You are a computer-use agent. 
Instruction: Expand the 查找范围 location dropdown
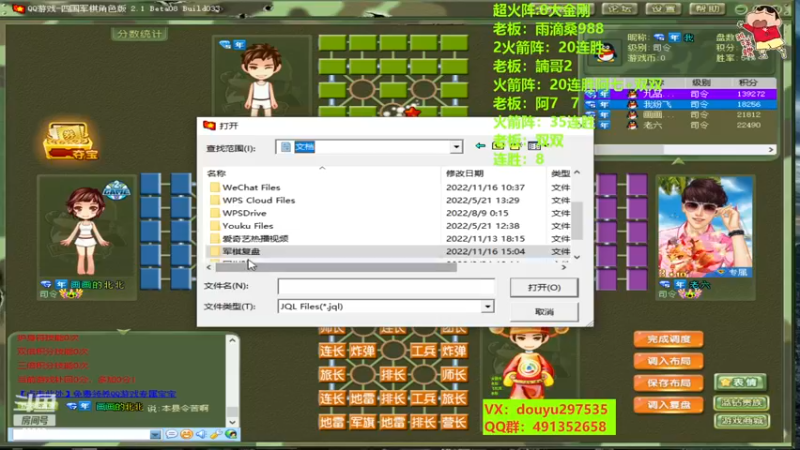(456, 147)
